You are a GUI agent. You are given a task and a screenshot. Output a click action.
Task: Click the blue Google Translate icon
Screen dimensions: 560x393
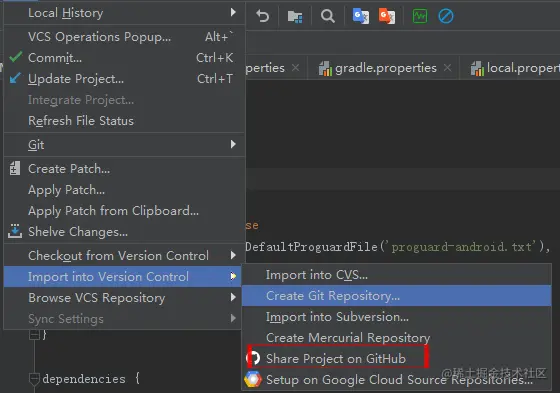[x=361, y=16]
